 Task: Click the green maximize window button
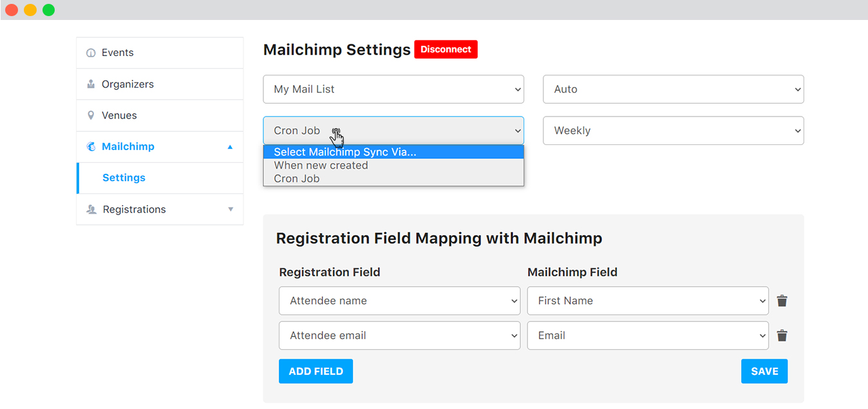coord(49,10)
